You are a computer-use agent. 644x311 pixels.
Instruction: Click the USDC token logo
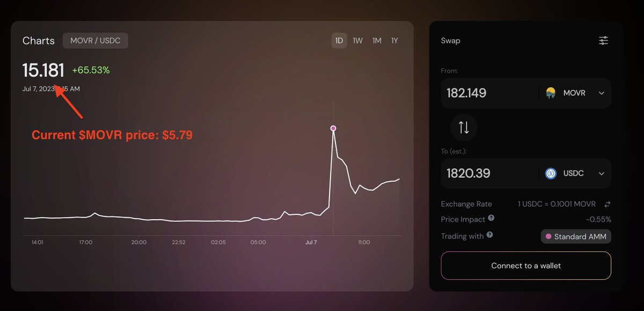point(551,173)
